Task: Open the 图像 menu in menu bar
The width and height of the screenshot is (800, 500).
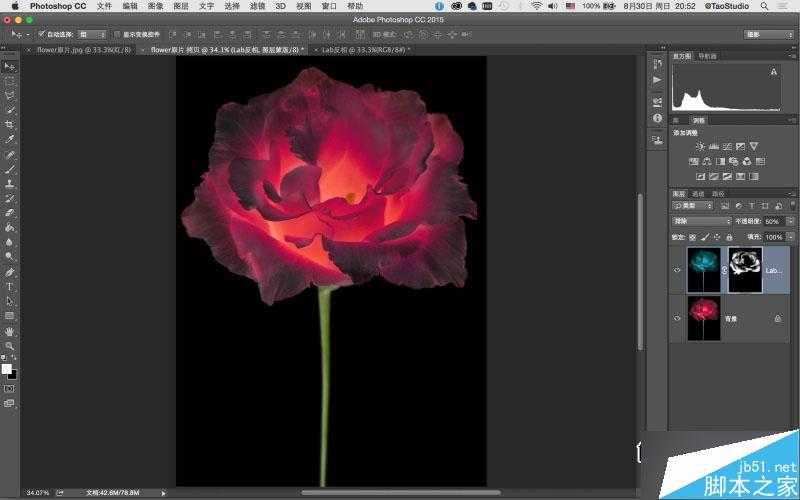Action: [155, 6]
